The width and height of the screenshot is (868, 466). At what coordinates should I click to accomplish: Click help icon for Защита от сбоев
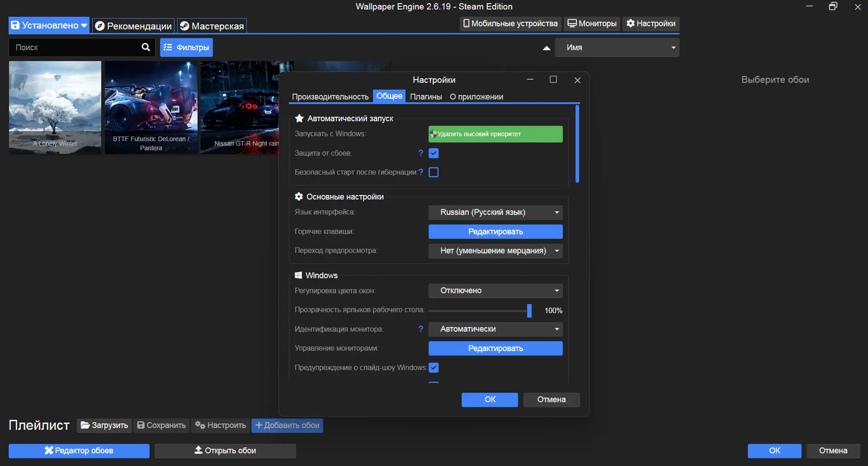[x=421, y=153]
